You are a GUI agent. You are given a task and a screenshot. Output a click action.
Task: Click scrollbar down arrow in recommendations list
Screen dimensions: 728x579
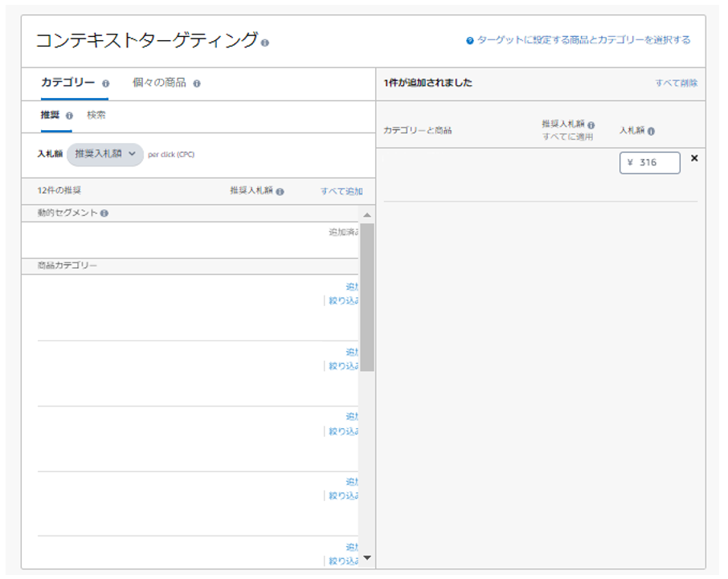pos(367,557)
